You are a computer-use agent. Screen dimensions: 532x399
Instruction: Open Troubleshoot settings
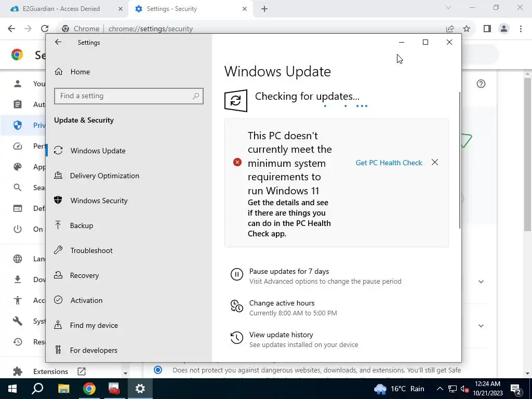[91, 250]
